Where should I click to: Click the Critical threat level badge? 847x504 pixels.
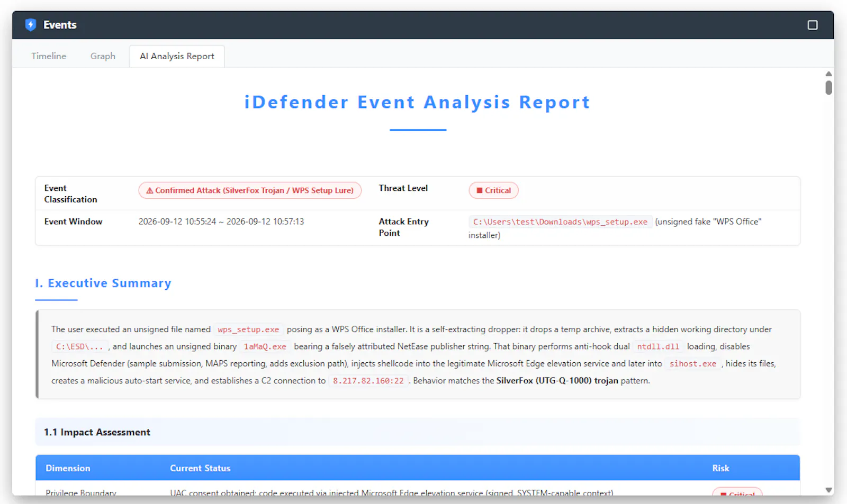[493, 190]
